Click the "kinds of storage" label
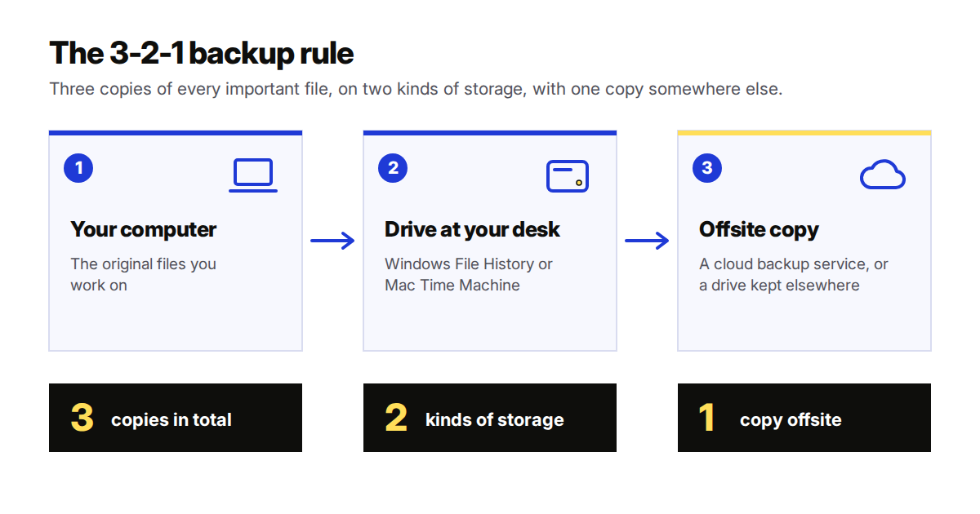The height and width of the screenshot is (514, 980). point(495,420)
